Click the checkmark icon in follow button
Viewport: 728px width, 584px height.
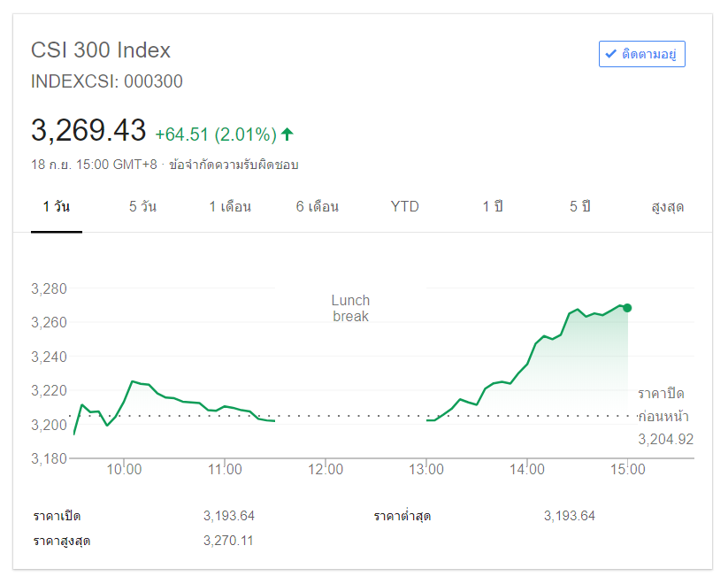(610, 54)
